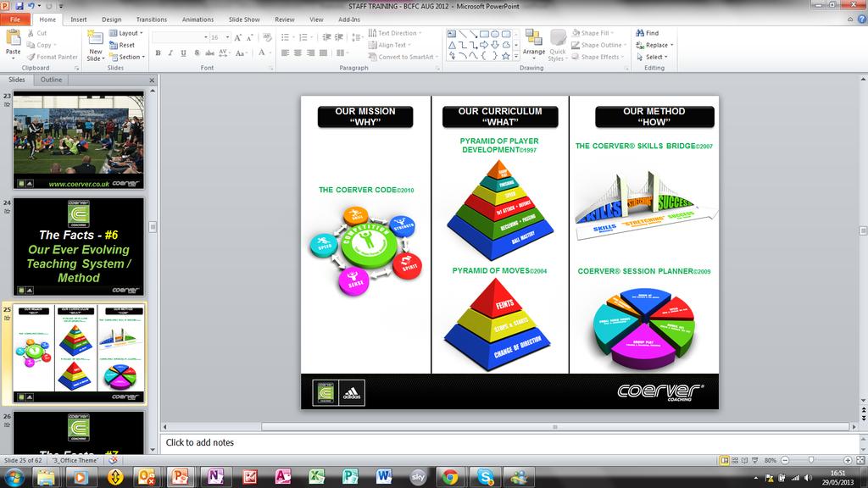Viewport: 868px width, 488px height.
Task: Insert a text box shape
Action: click(452, 34)
